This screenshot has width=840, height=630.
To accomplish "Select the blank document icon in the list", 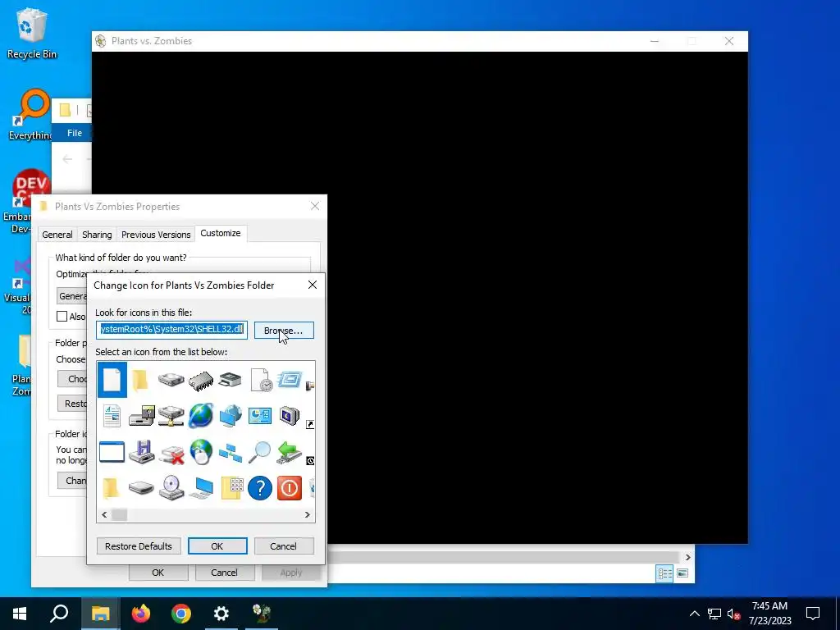I will (x=112, y=380).
